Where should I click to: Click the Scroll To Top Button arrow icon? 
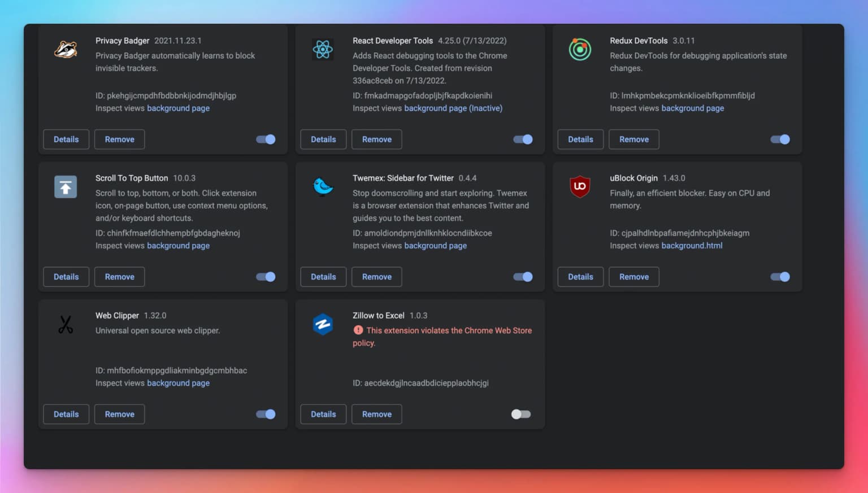click(66, 187)
